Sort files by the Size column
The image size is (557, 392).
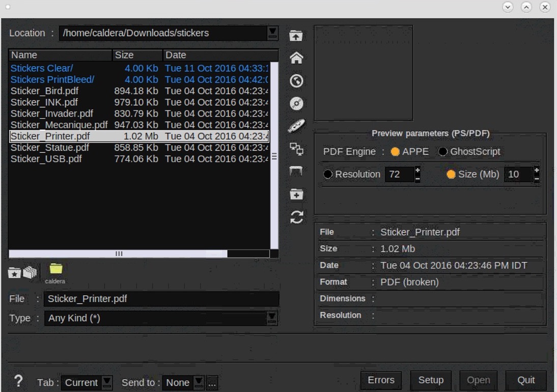click(137, 55)
